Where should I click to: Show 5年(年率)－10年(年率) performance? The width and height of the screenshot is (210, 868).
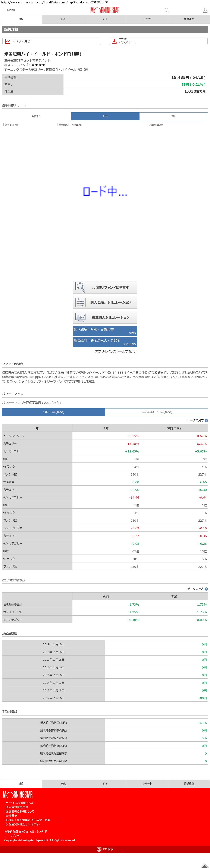[x=156, y=412]
